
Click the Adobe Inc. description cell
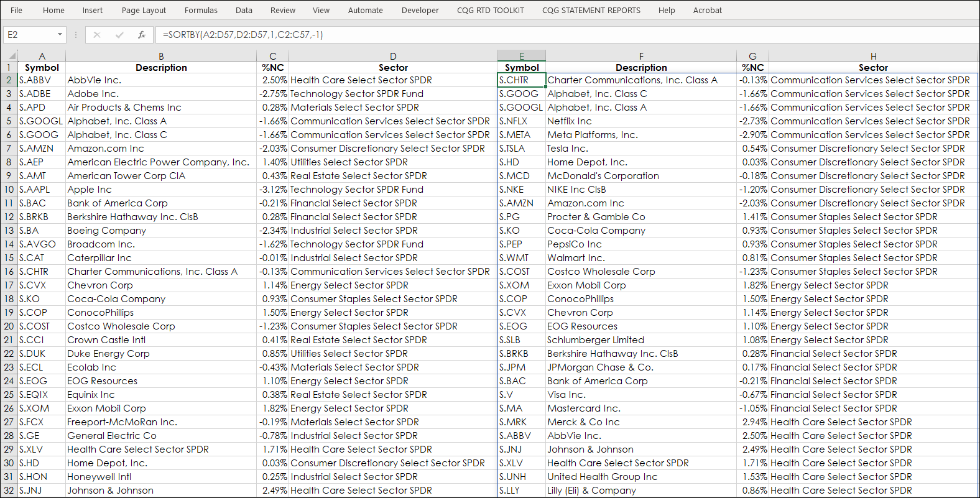coord(161,94)
